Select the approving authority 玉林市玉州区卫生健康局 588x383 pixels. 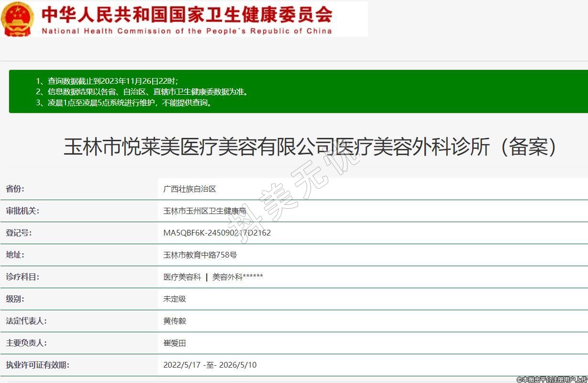[204, 211]
